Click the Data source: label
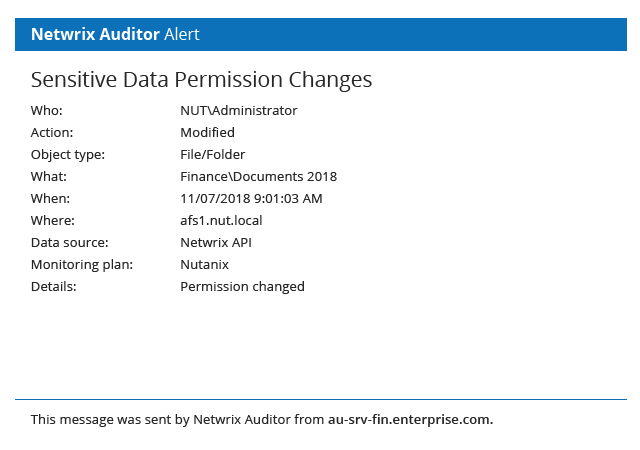 70,243
